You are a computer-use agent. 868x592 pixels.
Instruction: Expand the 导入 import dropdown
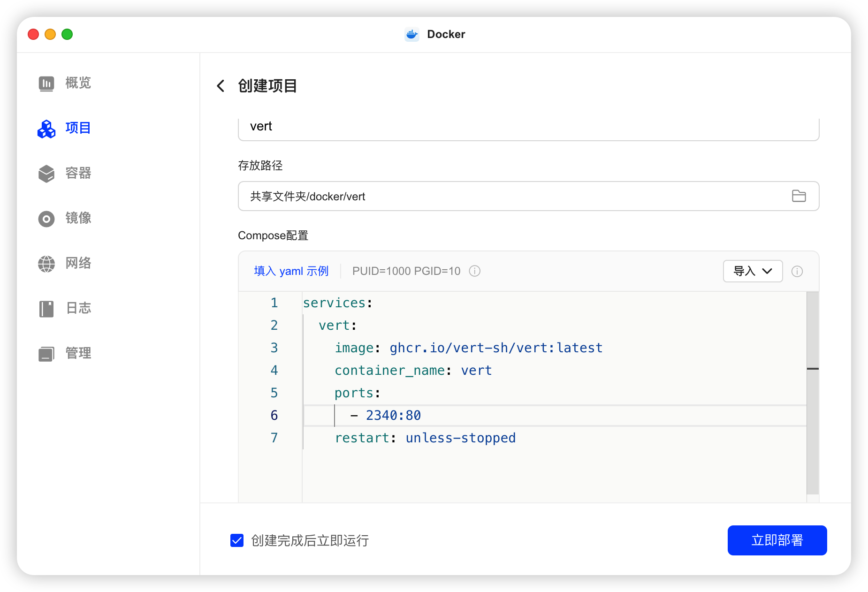tap(752, 271)
